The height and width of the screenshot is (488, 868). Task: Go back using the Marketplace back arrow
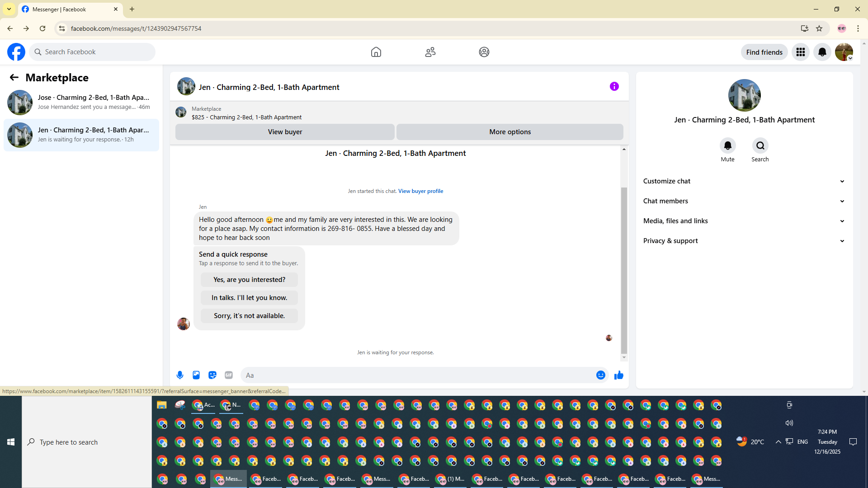(x=14, y=77)
